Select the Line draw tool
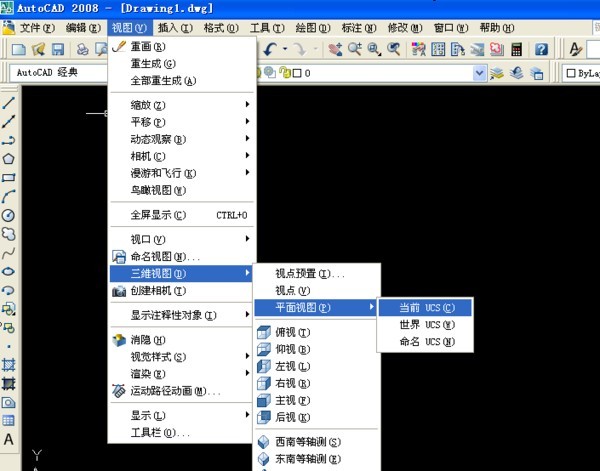 (8, 103)
